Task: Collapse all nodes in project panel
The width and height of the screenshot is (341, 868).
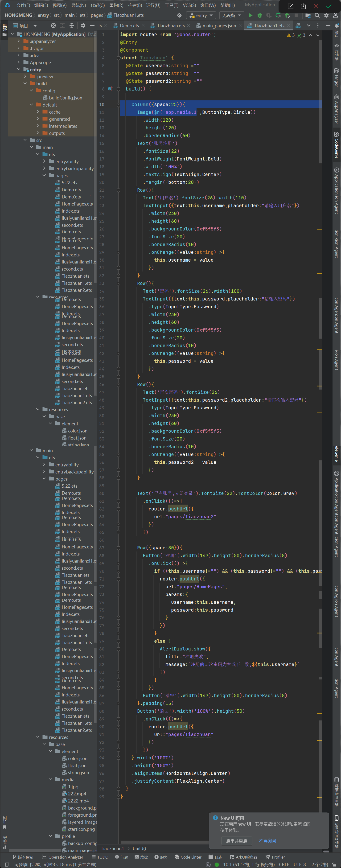Action: pos(71,26)
